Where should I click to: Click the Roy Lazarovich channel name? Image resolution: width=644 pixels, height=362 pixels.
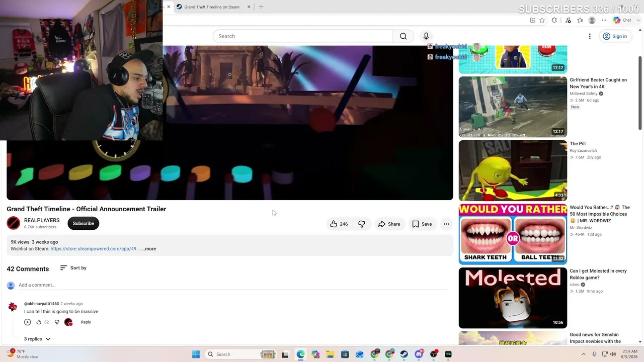583,150
